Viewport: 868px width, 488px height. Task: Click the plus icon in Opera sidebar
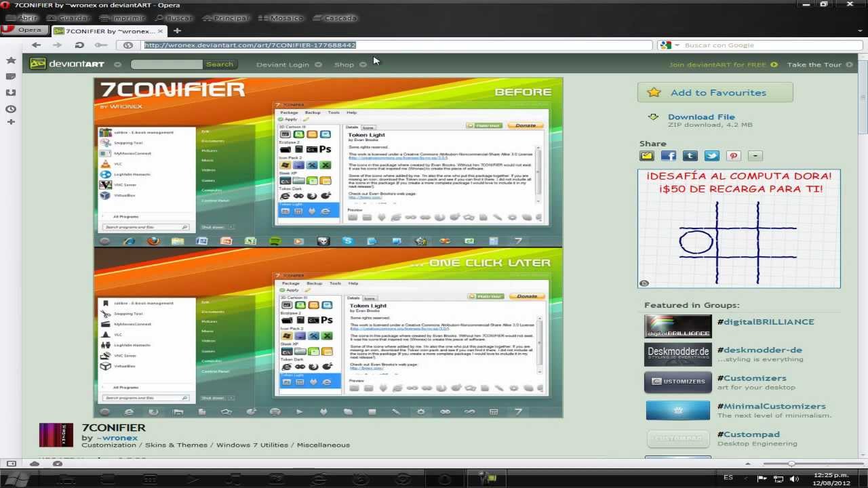click(x=11, y=122)
